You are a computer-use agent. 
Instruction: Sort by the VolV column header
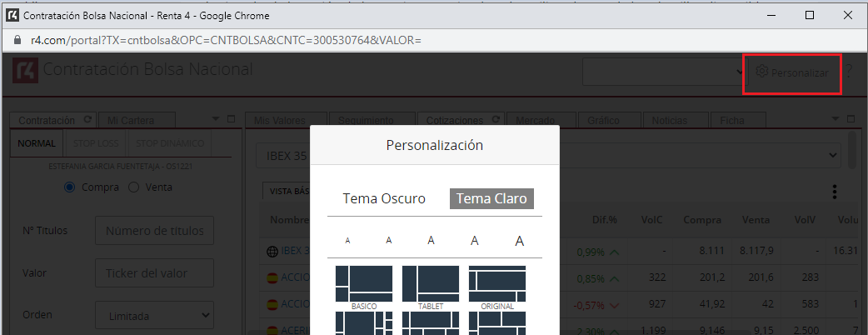pos(806,220)
